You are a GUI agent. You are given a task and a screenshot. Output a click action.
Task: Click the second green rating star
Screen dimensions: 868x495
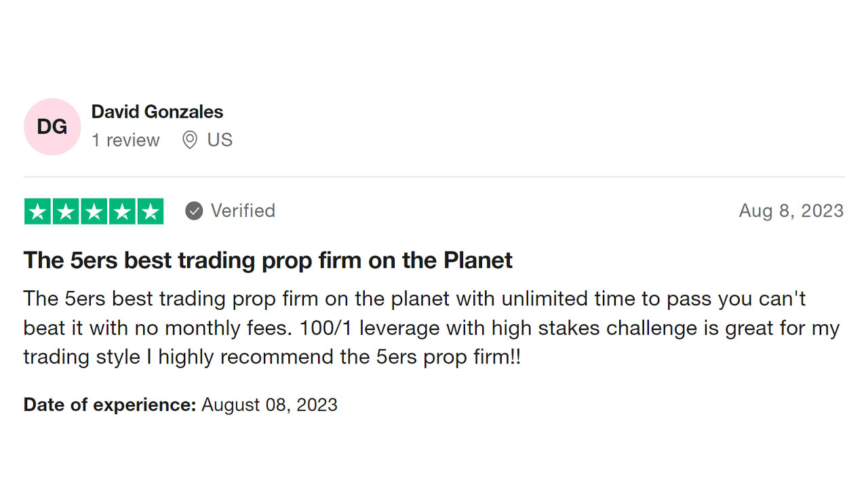click(x=66, y=212)
